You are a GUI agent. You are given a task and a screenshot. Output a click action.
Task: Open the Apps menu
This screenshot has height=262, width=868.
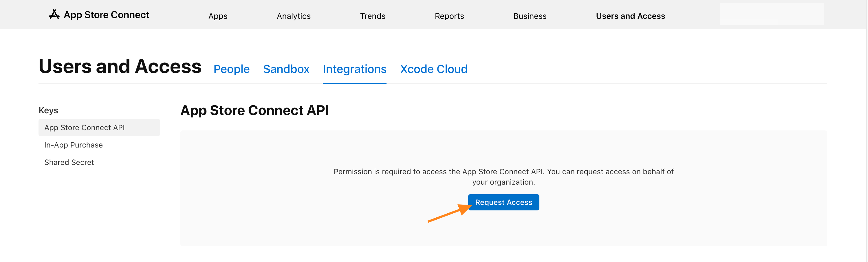click(218, 16)
